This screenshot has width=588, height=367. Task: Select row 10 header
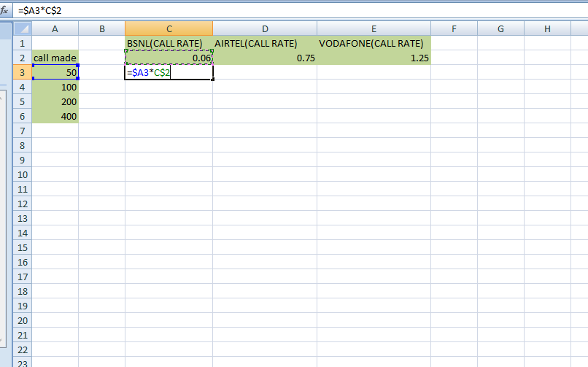(23, 174)
